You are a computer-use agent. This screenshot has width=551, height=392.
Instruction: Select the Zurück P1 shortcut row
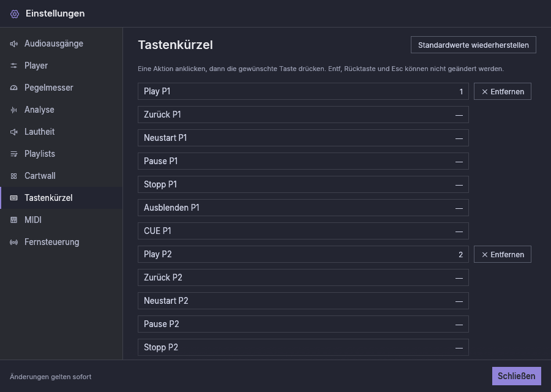tap(303, 115)
